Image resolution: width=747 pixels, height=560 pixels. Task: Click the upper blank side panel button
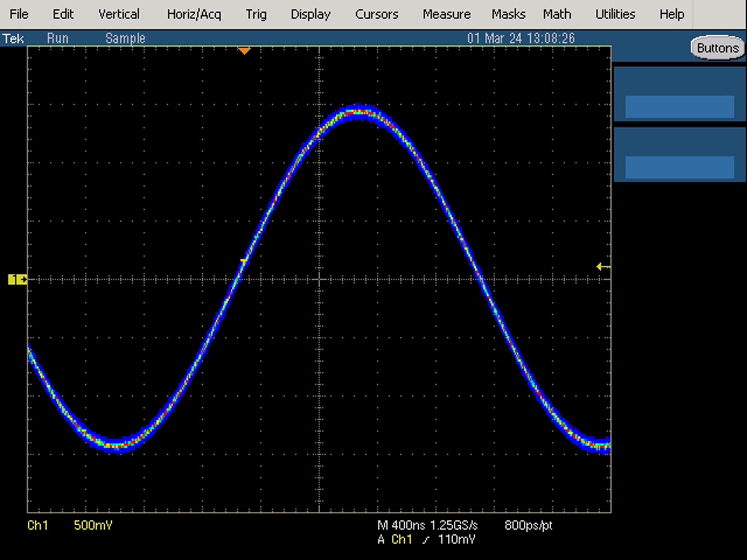[680, 107]
